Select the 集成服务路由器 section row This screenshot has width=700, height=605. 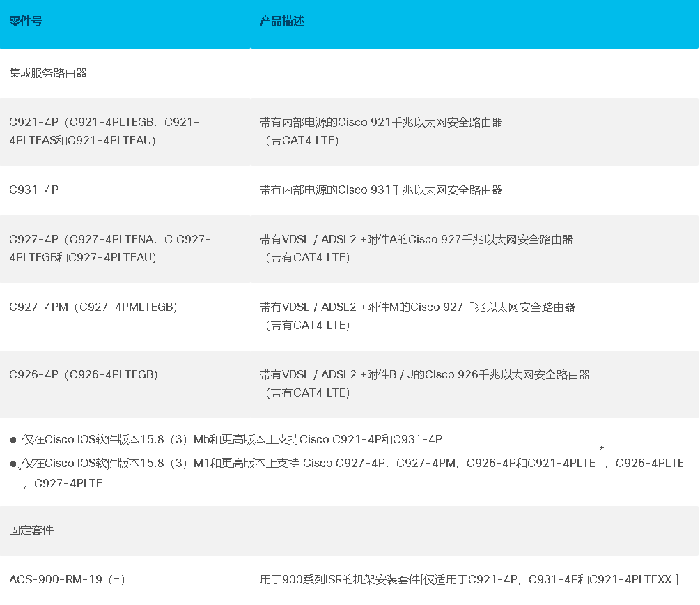click(x=349, y=73)
